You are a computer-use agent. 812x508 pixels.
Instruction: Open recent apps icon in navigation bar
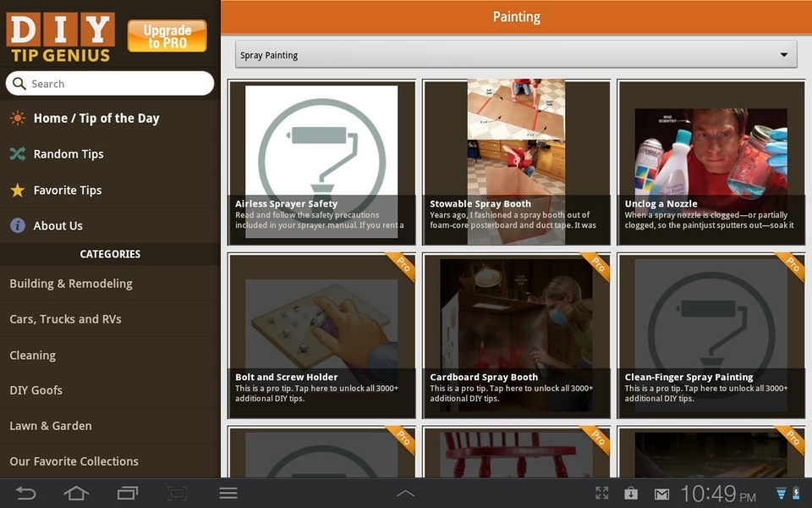128,493
